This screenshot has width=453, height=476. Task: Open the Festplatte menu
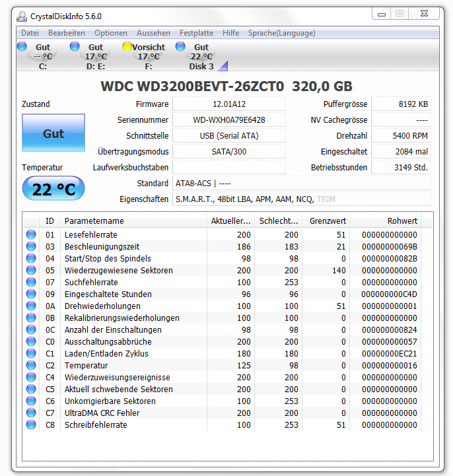point(196,33)
